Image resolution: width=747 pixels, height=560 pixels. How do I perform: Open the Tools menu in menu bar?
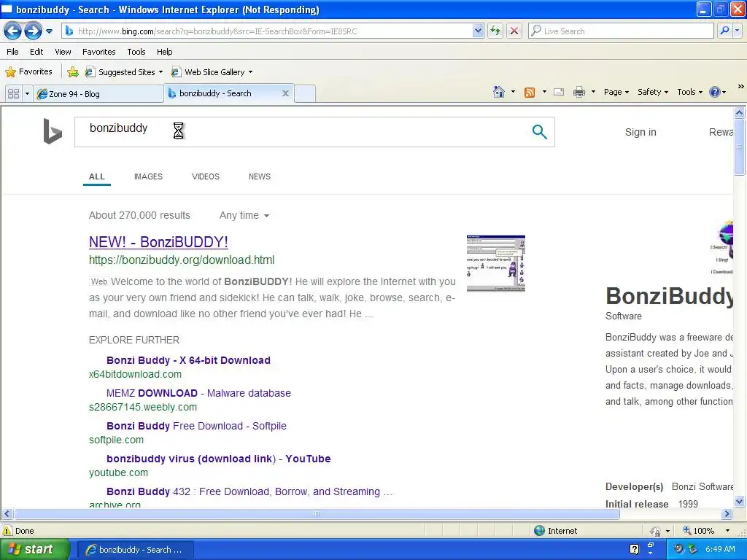pyautogui.click(x=136, y=52)
